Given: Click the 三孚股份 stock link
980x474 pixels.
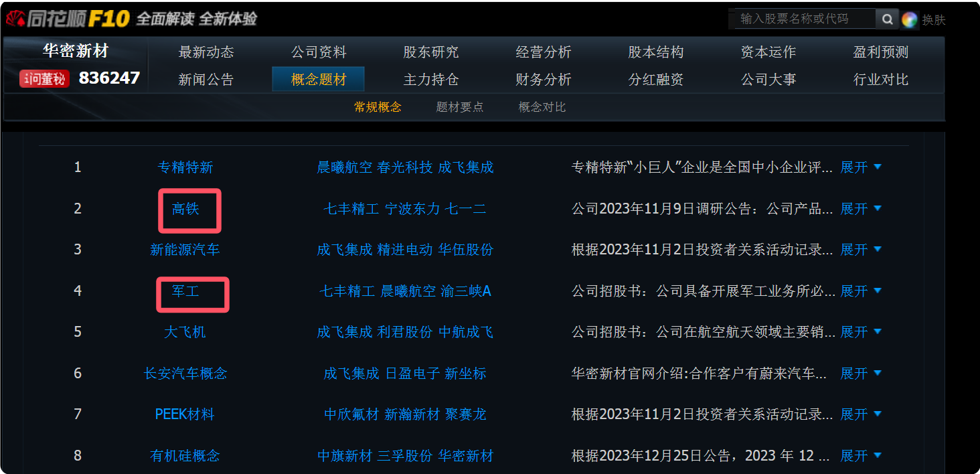Looking at the screenshot, I should [405, 456].
